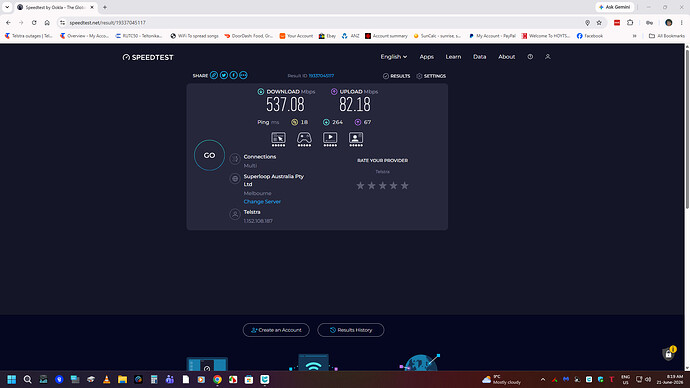Image resolution: width=690 pixels, height=388 pixels.
Task: Open the English language dropdown
Action: (393, 57)
